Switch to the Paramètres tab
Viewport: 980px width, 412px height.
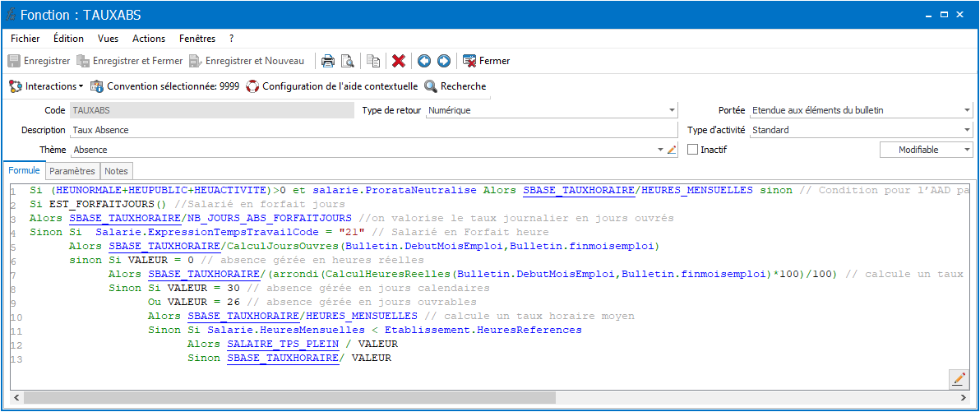(72, 171)
